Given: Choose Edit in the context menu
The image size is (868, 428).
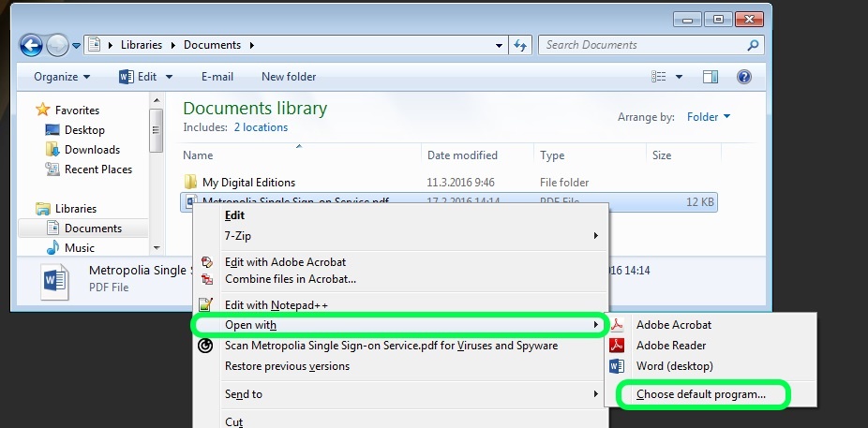Looking at the screenshot, I should (x=234, y=215).
